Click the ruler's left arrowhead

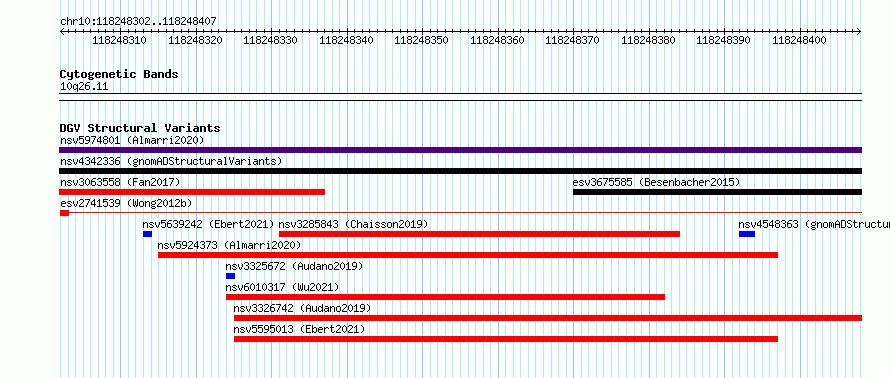point(62,32)
